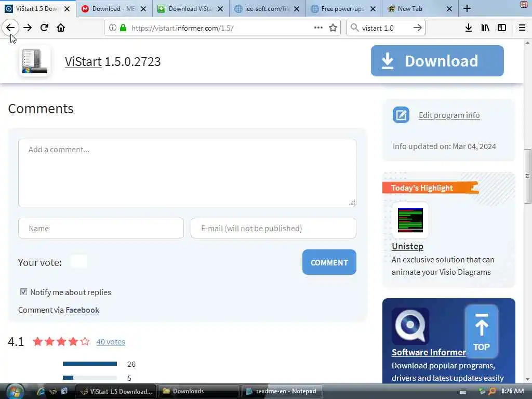
Task: Switch to the lee-soft.com tab
Action: click(x=267, y=9)
